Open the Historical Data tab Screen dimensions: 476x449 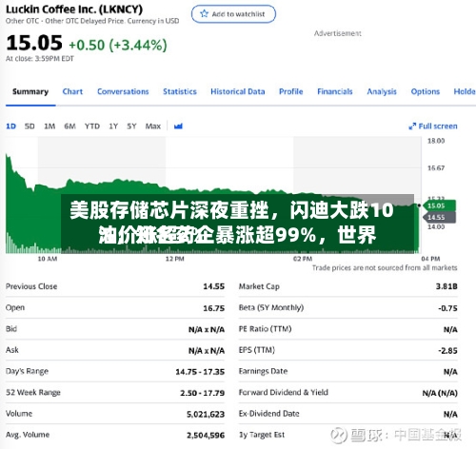tap(238, 91)
